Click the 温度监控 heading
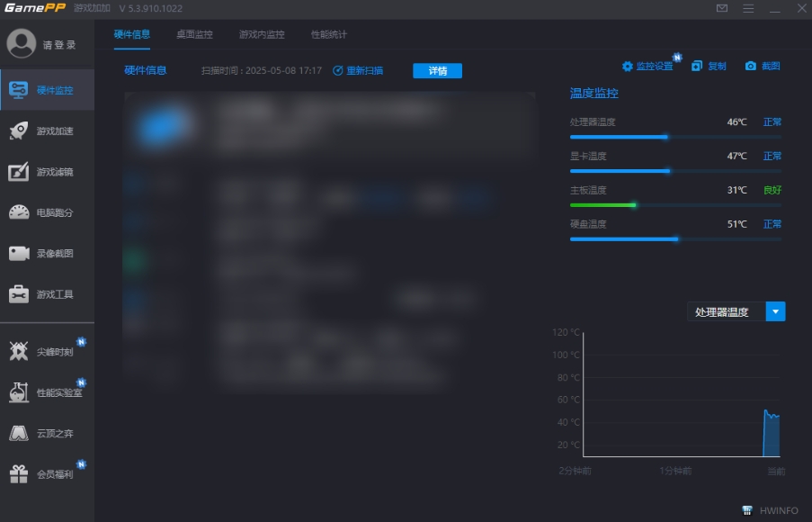Viewport: 812px width, 522px height. click(x=594, y=94)
